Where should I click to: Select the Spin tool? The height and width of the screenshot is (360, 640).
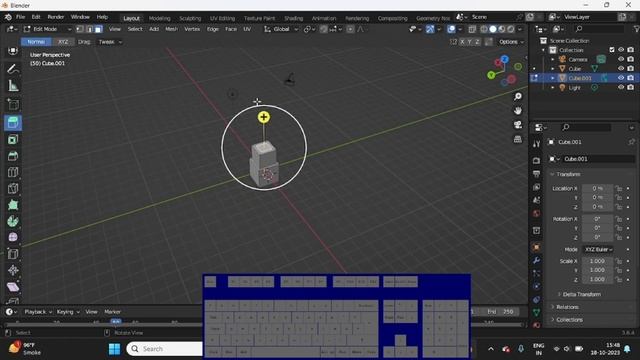13,221
